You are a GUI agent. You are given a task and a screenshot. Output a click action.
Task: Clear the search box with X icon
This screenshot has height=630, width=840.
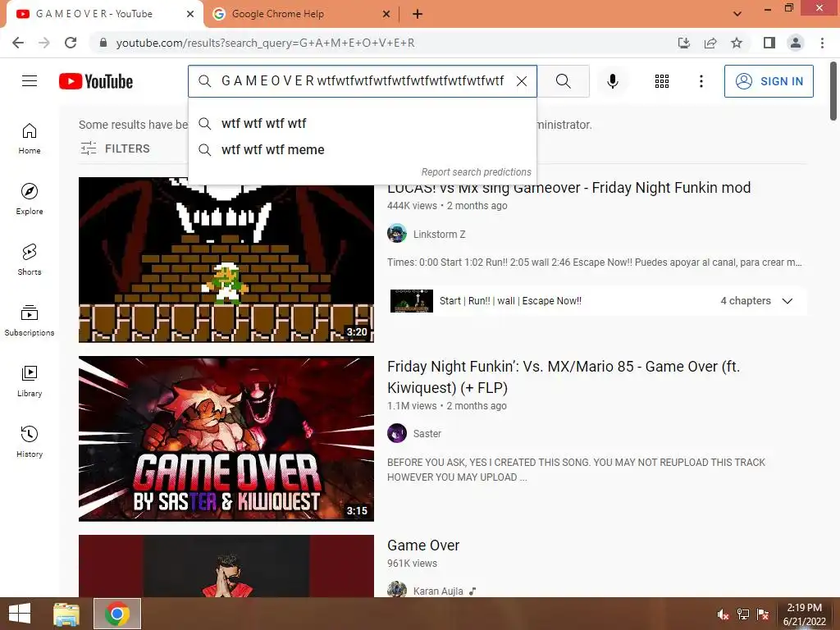tap(521, 81)
